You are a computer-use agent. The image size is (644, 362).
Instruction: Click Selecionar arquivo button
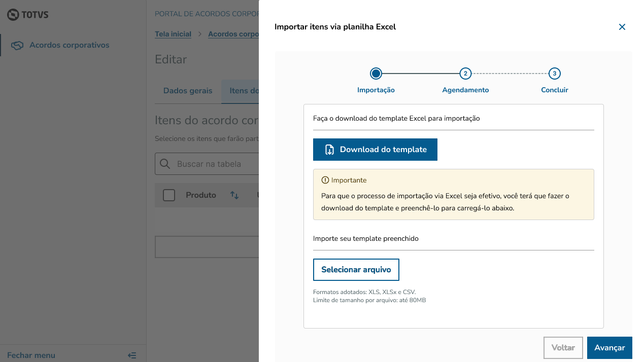tap(356, 270)
